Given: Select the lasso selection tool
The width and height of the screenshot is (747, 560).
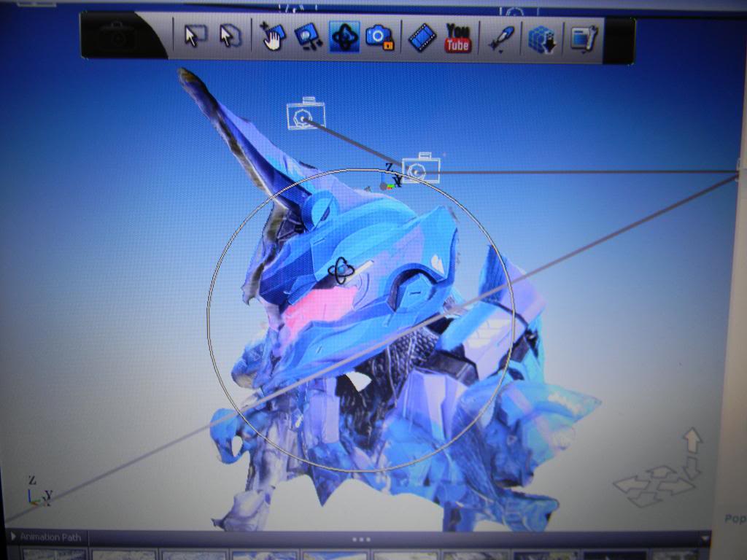Looking at the screenshot, I should [x=230, y=36].
